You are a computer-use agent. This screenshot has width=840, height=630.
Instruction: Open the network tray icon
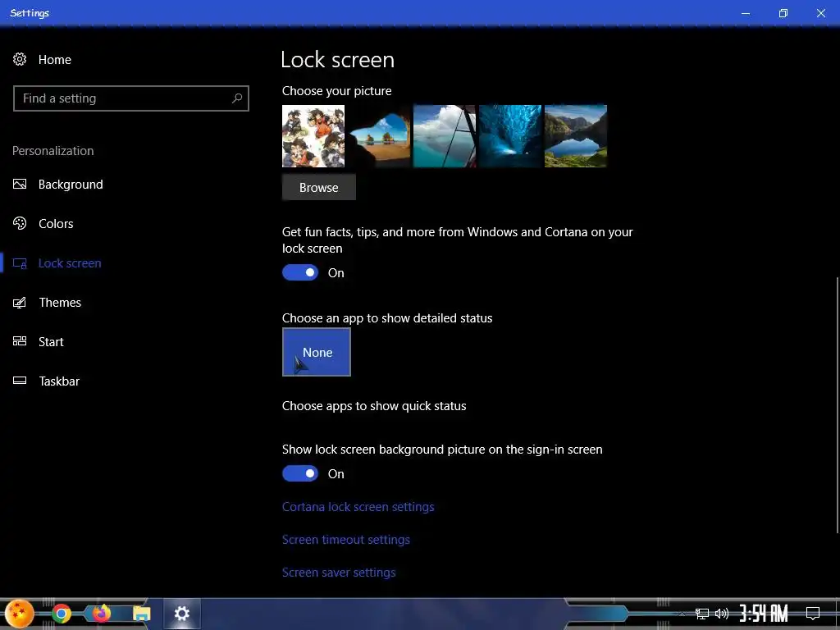pos(702,614)
